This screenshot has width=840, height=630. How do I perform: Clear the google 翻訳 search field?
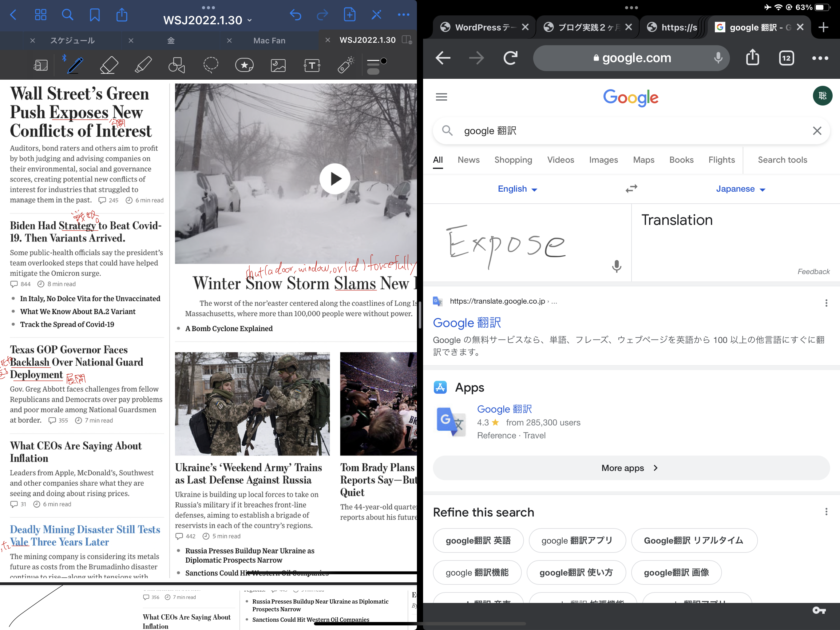tap(817, 131)
